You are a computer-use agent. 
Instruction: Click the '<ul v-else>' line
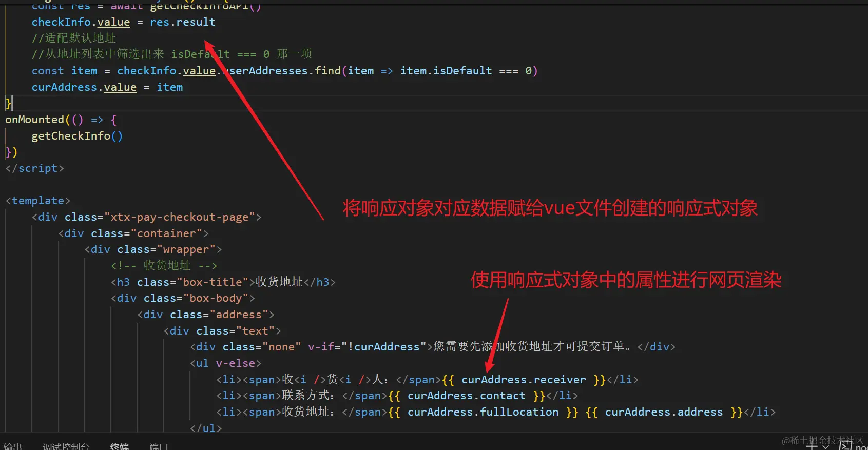pos(225,363)
